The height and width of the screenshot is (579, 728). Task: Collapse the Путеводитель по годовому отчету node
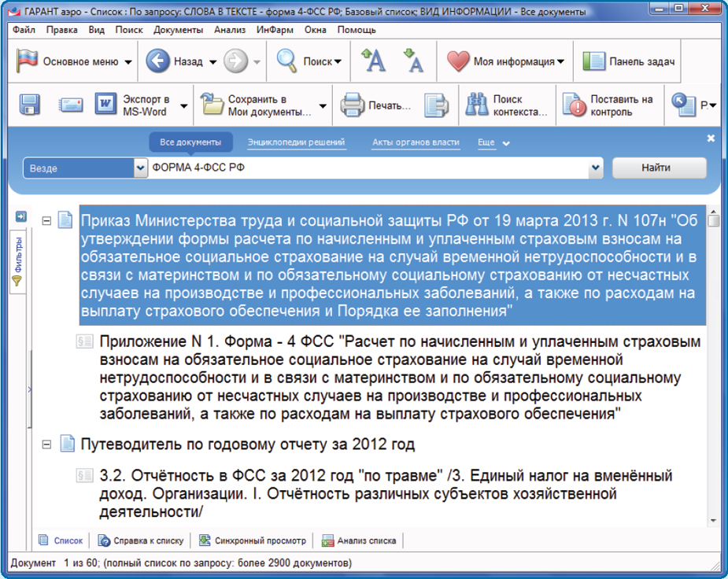point(46,445)
